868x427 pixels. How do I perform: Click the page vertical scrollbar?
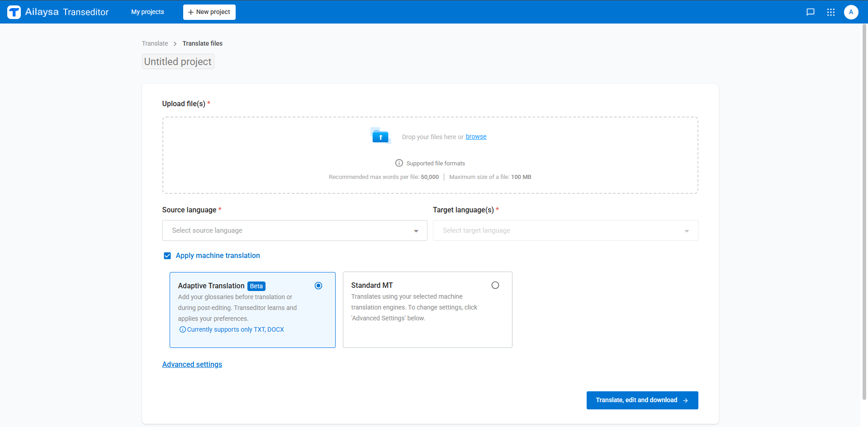tap(864, 212)
